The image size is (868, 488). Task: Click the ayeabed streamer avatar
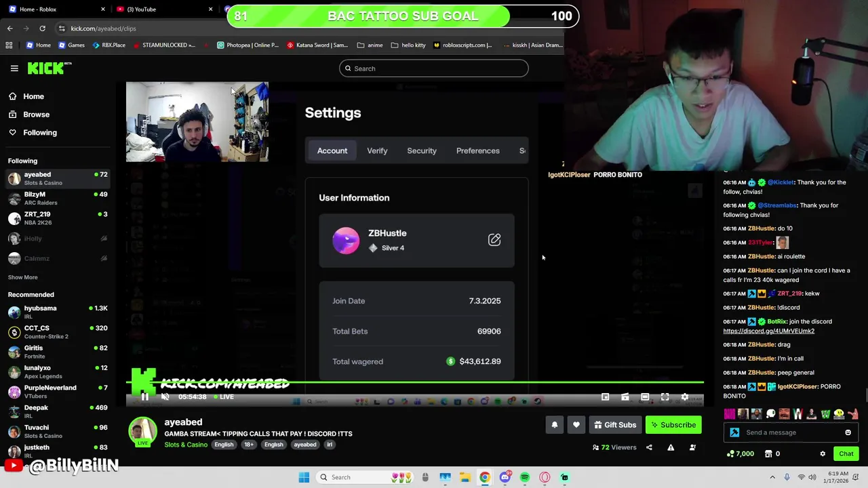142,432
